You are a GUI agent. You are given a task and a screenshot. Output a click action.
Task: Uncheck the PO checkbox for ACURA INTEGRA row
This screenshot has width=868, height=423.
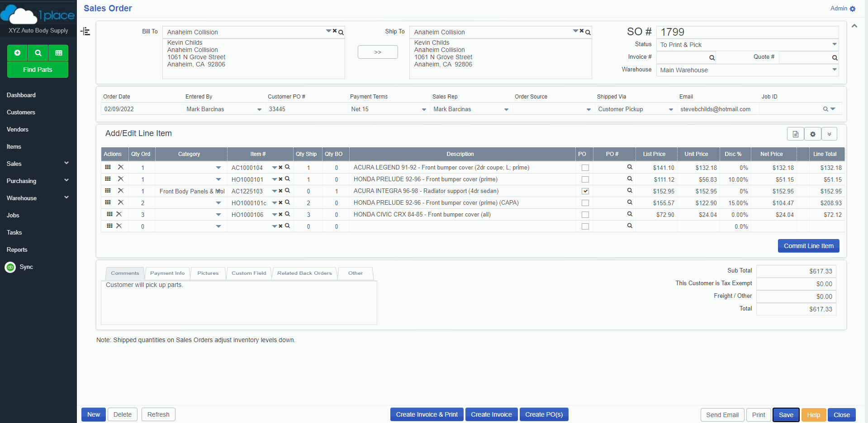pos(585,191)
